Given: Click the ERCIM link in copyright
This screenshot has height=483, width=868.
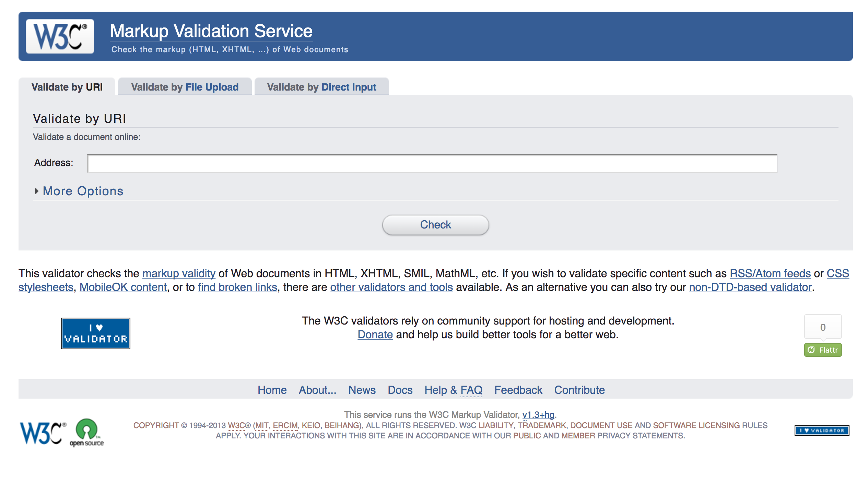Looking at the screenshot, I should point(285,425).
